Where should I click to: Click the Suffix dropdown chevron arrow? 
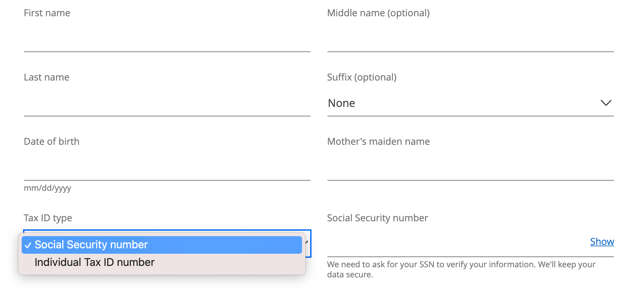coord(606,103)
